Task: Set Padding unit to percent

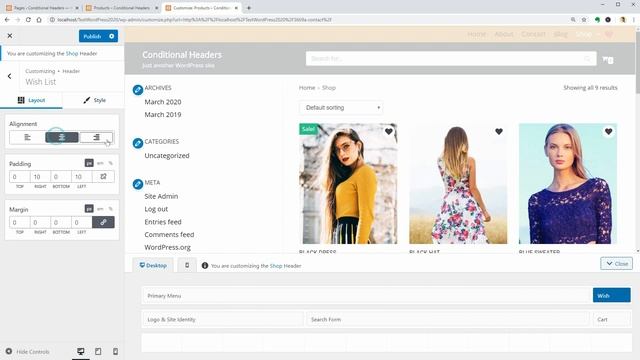Action: (x=111, y=163)
